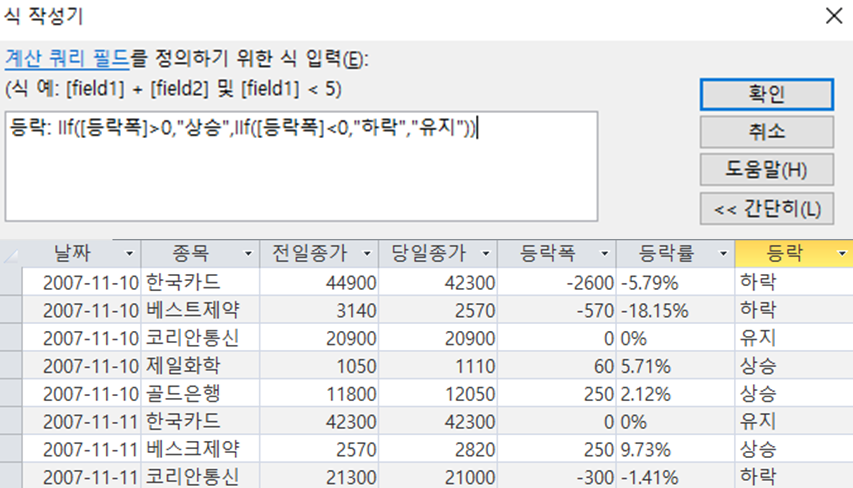Click cell 11800 in 전일종가 column
The width and height of the screenshot is (853, 488).
pyautogui.click(x=319, y=393)
